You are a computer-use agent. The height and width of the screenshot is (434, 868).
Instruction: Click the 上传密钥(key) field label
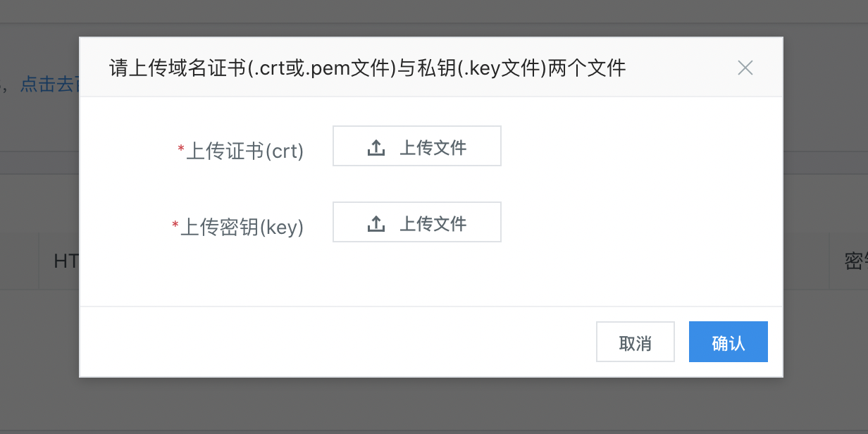click(x=242, y=227)
